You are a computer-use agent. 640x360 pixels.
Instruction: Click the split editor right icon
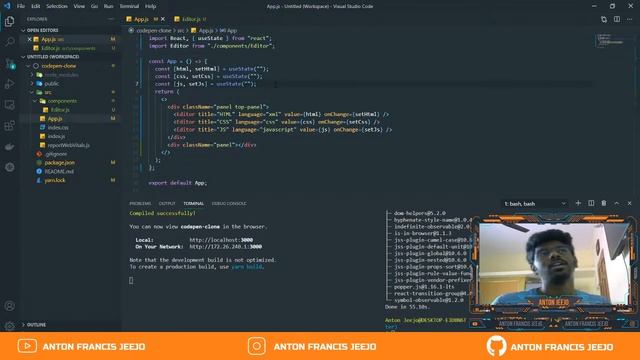tap(617, 19)
